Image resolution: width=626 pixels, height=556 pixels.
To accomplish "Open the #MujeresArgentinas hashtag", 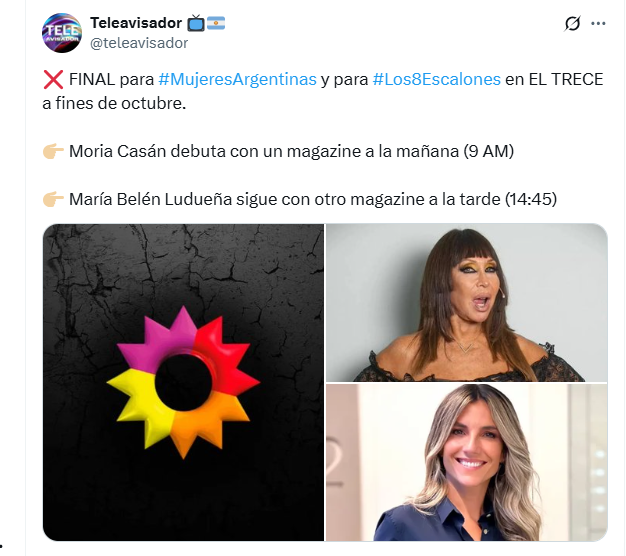I will point(238,79).
